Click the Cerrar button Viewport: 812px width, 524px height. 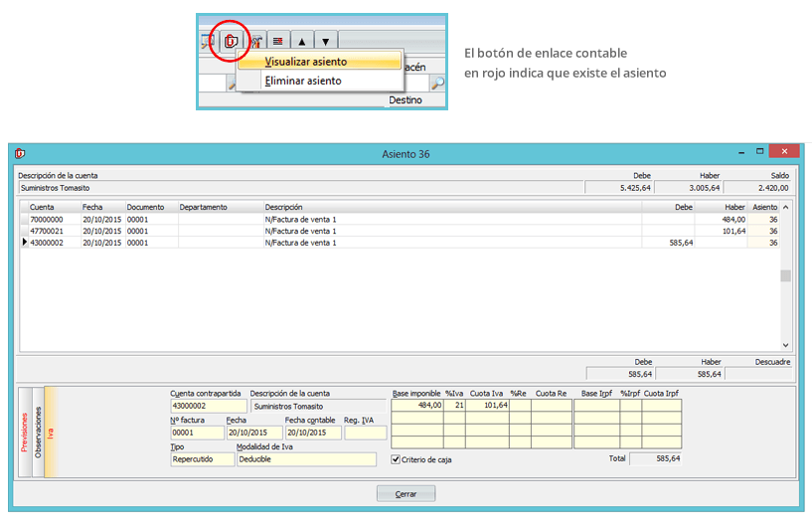406,494
